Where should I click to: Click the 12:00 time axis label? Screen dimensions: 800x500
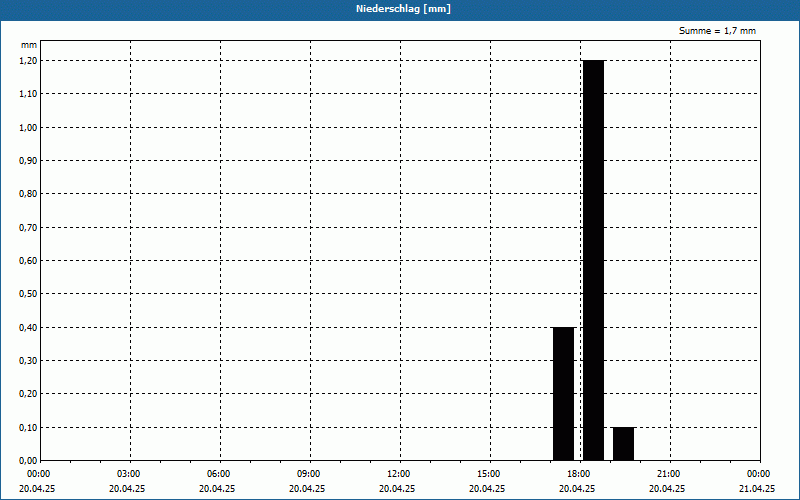pos(398,474)
